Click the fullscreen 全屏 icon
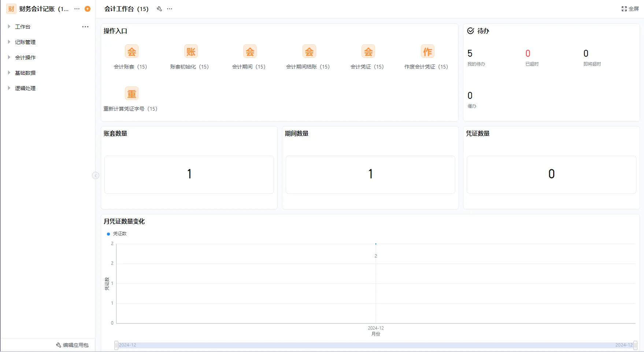The height and width of the screenshot is (352, 644). point(624,8)
